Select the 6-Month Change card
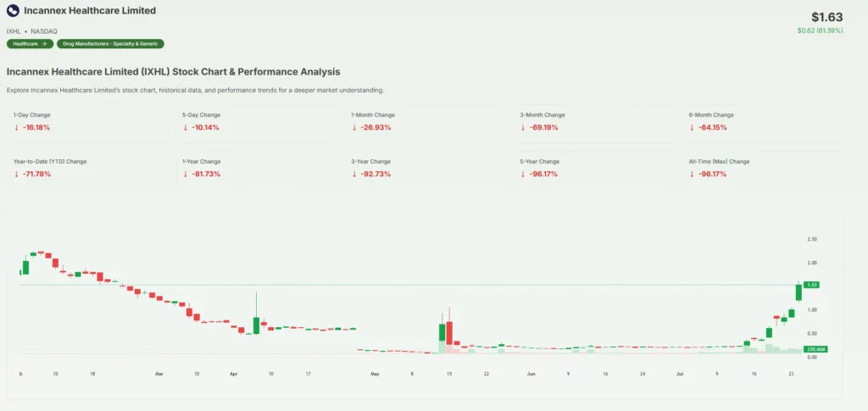Viewport: 868px width, 411px height. (x=762, y=122)
